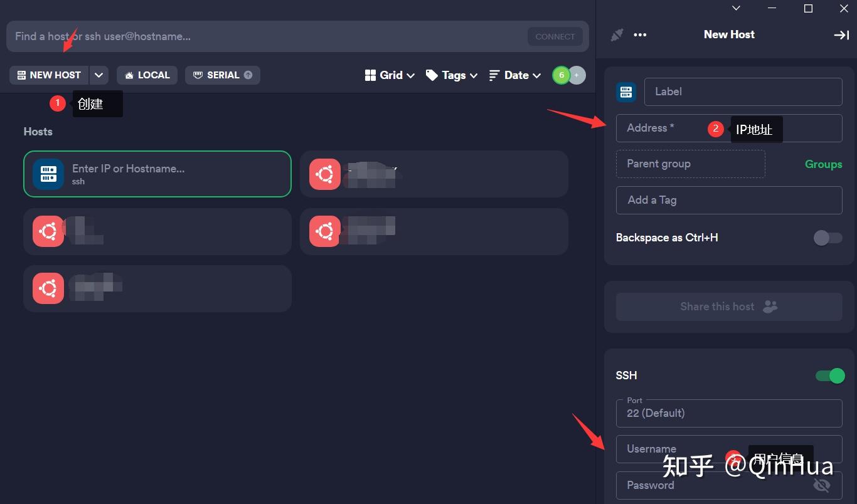Click the green avatar numbered 6
The image size is (857, 504).
pos(561,75)
